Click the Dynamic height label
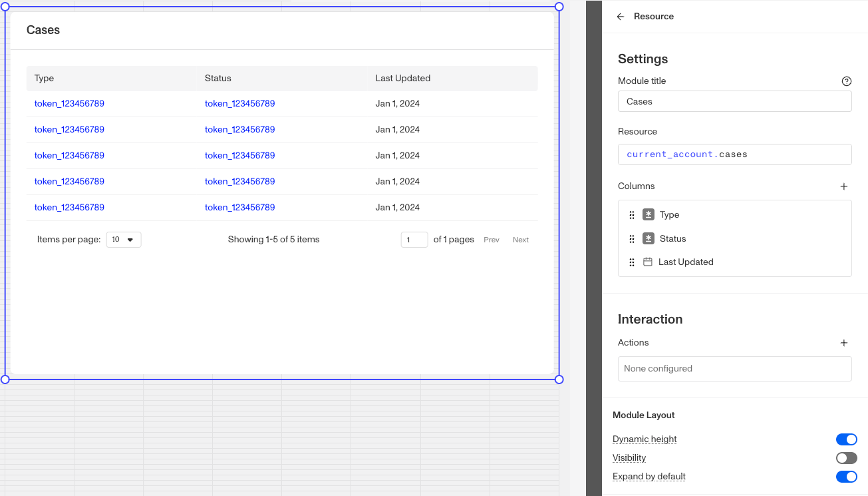This screenshot has width=868, height=496. [x=645, y=439]
